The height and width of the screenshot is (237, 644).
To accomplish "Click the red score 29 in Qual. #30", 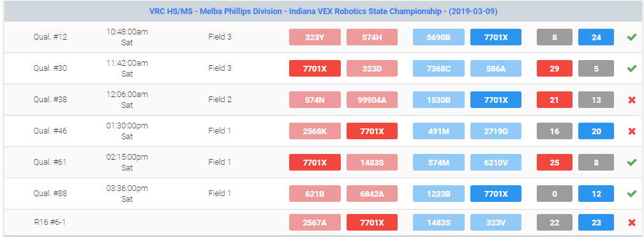I will click(555, 68).
